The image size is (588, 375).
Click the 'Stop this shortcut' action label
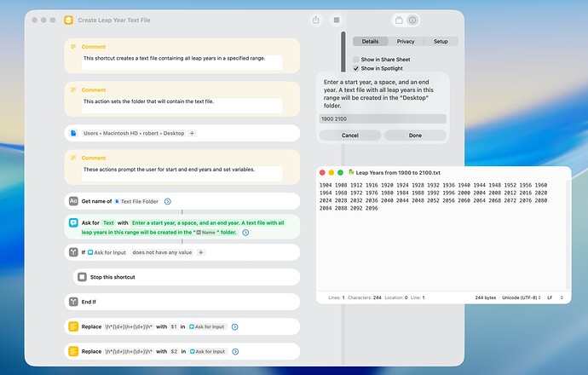(112, 277)
